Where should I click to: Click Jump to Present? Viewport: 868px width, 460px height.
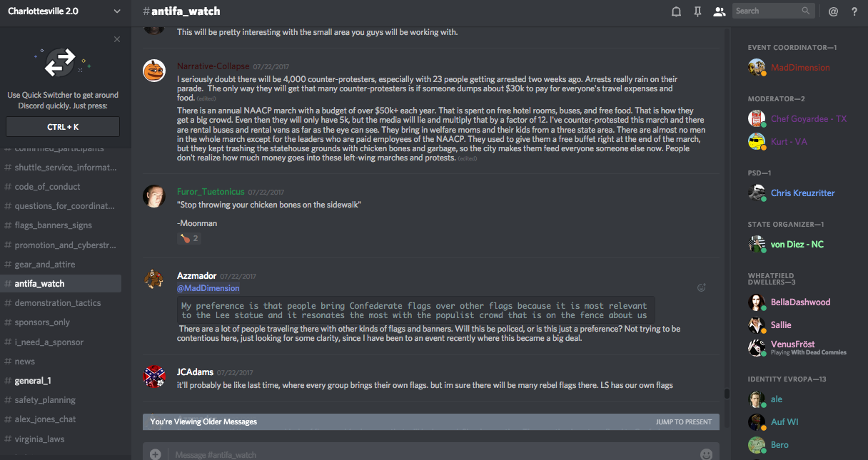(683, 421)
